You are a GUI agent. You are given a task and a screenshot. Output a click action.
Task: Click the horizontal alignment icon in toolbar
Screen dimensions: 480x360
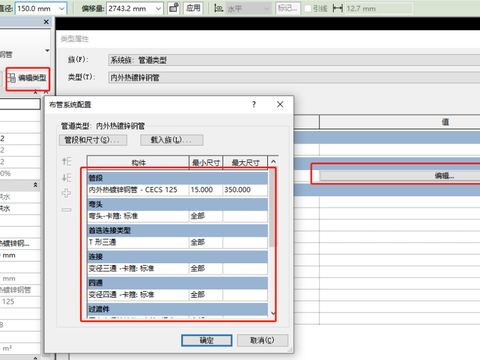coord(218,8)
